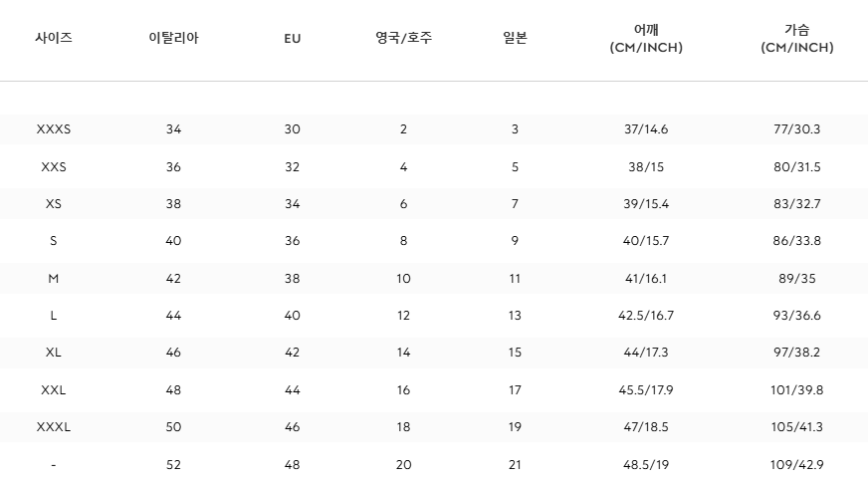The image size is (868, 481).
Task: Click the 일본 column header
Action: coord(515,39)
